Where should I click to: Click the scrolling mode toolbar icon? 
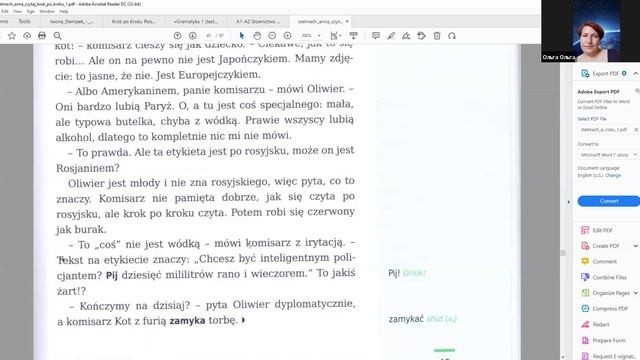point(353,36)
